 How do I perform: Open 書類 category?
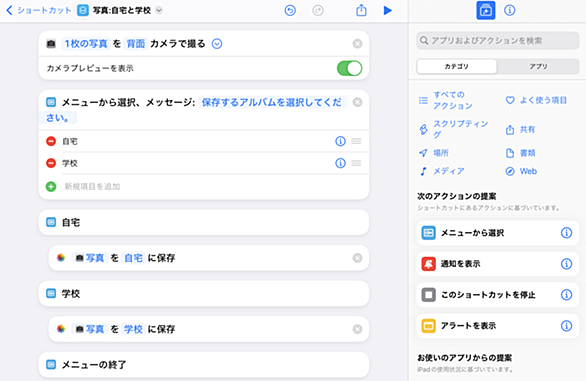[521, 153]
